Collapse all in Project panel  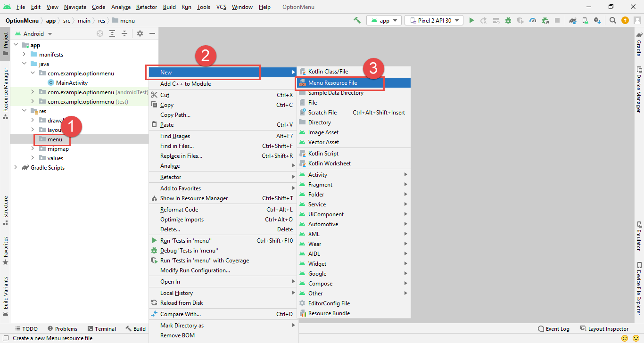(x=124, y=33)
